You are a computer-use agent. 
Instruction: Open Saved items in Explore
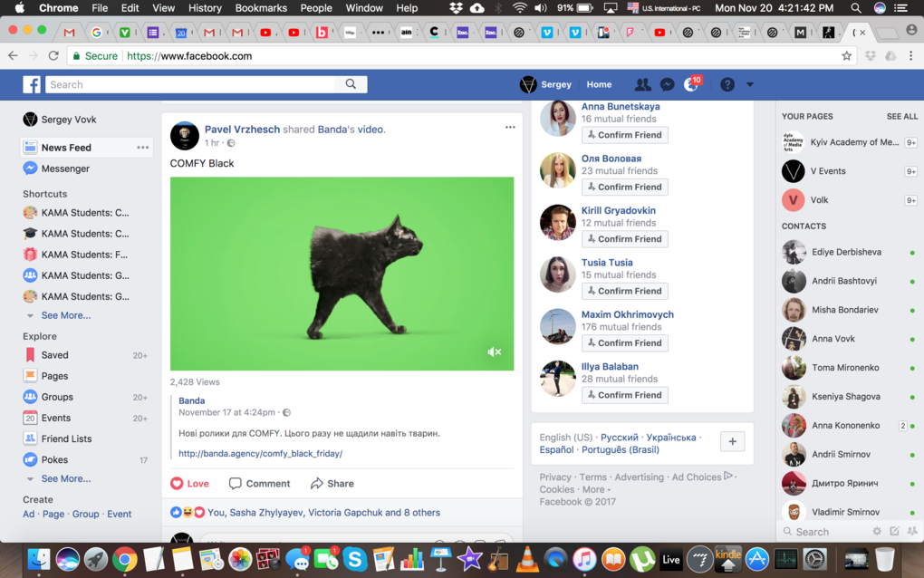pos(54,355)
